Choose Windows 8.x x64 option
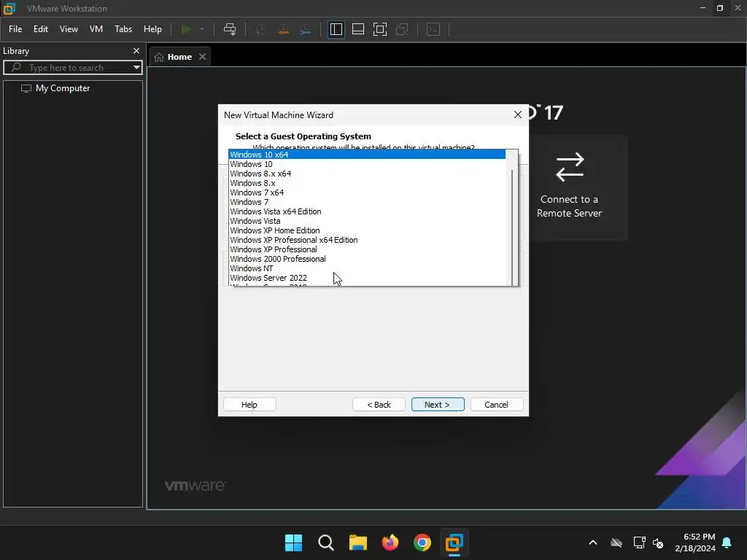This screenshot has height=560, width=747. (367, 174)
